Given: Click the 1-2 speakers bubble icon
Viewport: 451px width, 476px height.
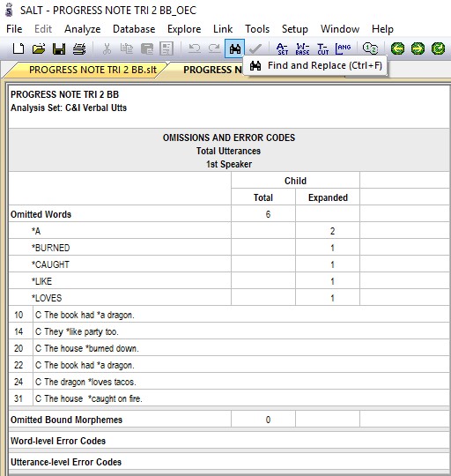Looking at the screenshot, I should pos(370,48).
